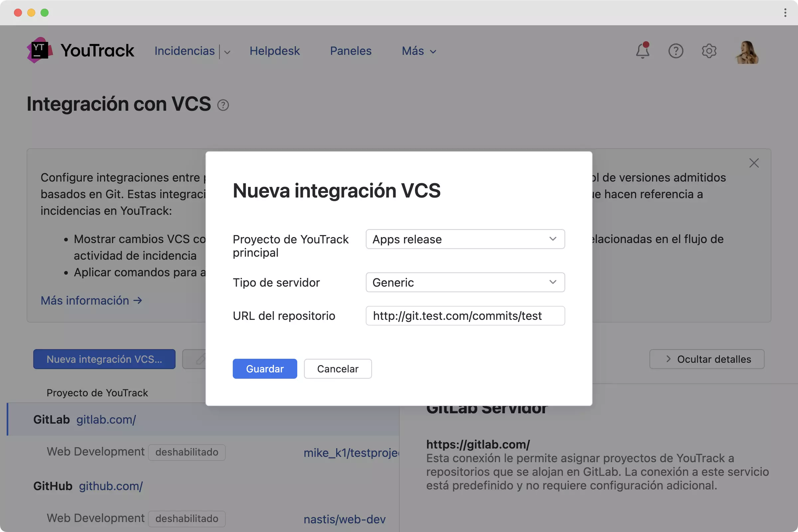Close the information banner
This screenshot has height=532, width=798.
754,163
